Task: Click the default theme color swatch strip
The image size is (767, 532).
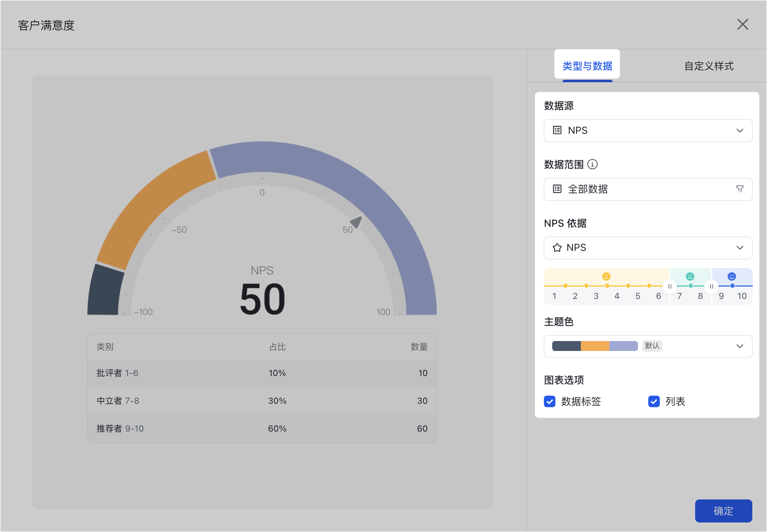Action: point(595,346)
